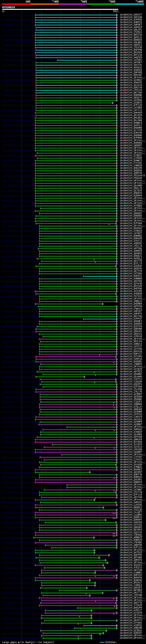
Task: Click the cyan alignment bar for B4FEZ1
Action: click(x=100, y=276)
